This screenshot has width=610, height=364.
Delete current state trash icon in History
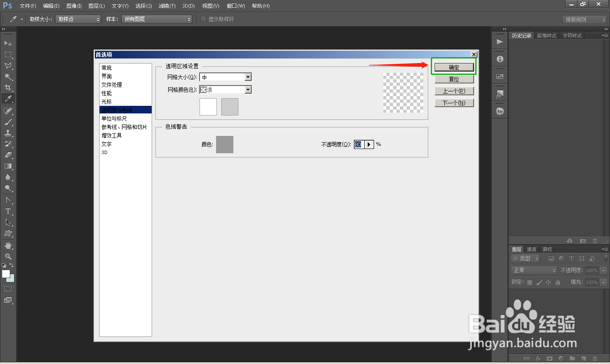click(595, 241)
